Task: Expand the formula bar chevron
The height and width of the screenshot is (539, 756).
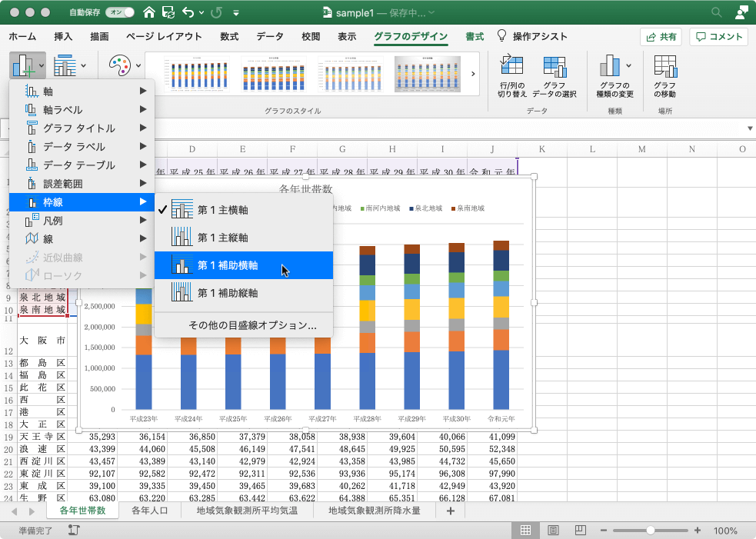Action: click(750, 128)
